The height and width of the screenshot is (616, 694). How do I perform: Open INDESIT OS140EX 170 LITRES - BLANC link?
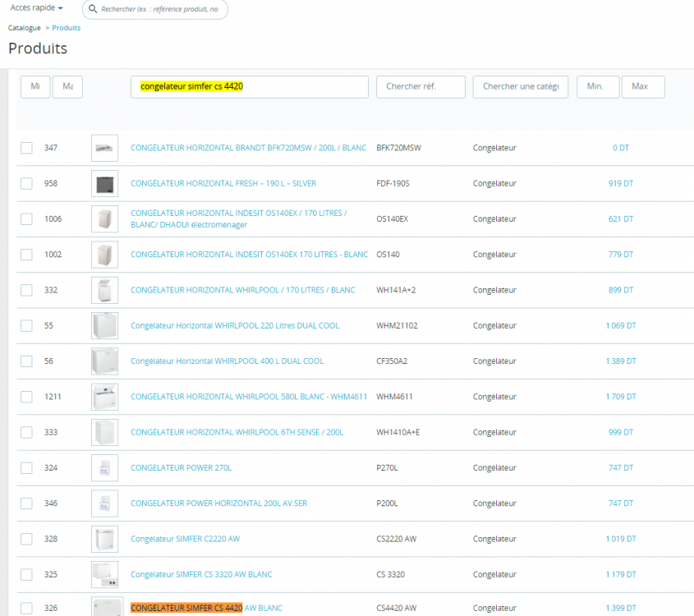249,255
